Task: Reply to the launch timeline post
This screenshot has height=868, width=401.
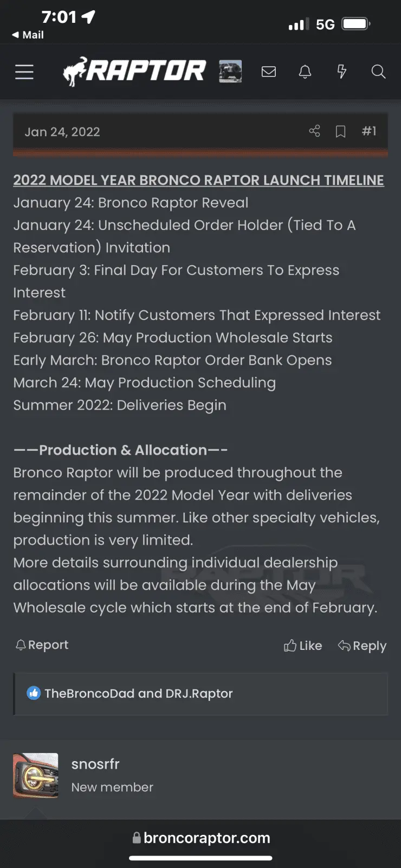Action: point(362,646)
